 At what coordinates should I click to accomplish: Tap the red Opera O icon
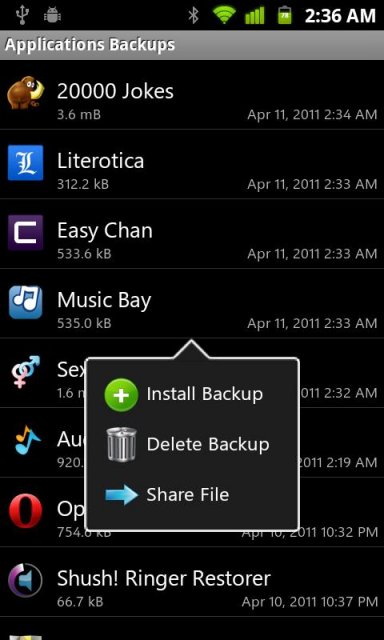[25, 511]
